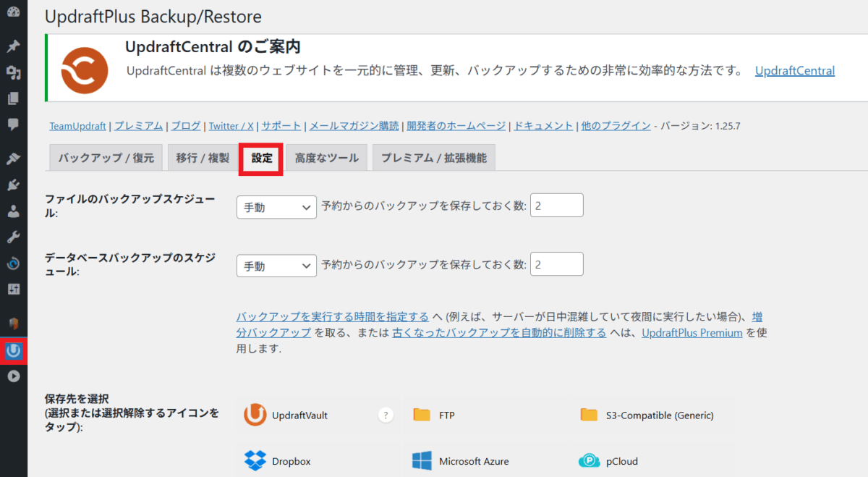This screenshot has height=477, width=868.
Task: Select FTP as the remote storage
Action: [x=434, y=415]
